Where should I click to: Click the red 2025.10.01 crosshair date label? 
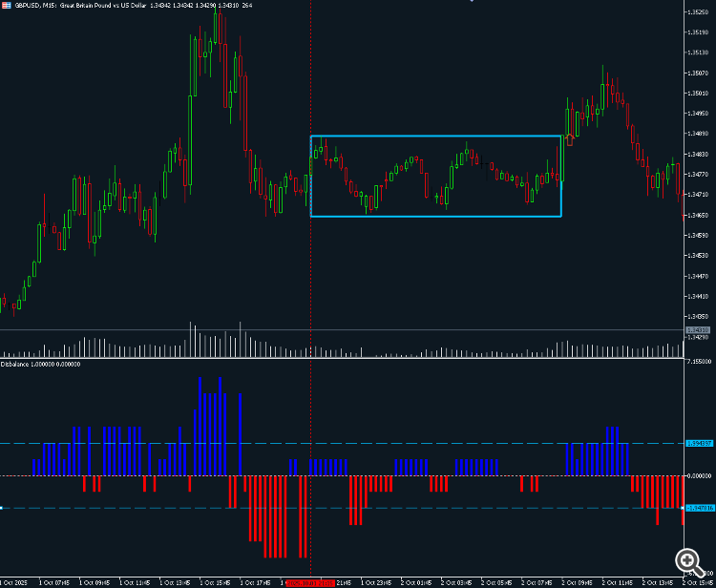308,583
